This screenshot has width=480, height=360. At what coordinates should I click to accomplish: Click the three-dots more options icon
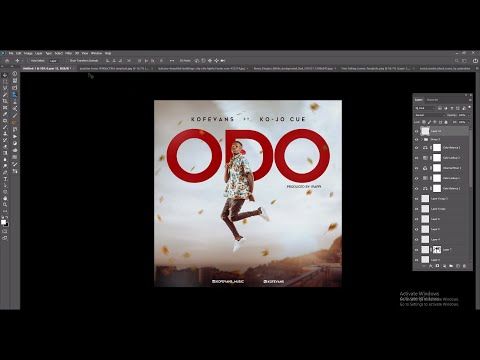coord(172,61)
